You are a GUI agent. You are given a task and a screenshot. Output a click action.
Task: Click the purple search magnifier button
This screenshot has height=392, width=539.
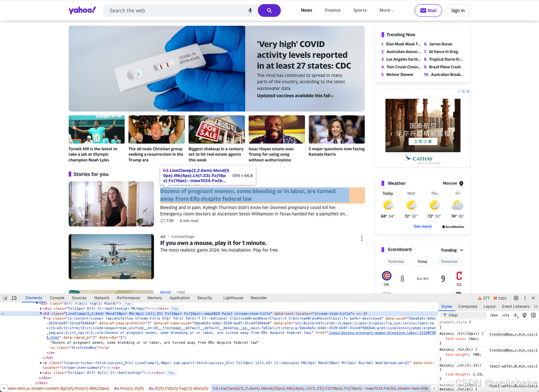tap(269, 11)
